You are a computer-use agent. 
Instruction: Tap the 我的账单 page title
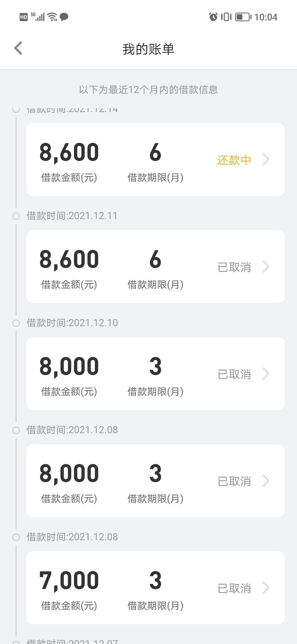click(x=148, y=49)
